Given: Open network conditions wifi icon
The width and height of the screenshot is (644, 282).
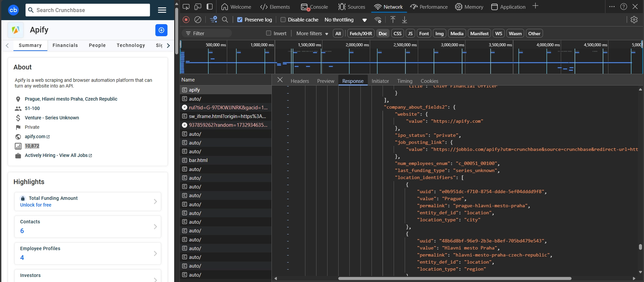Looking at the screenshot, I should (378, 20).
